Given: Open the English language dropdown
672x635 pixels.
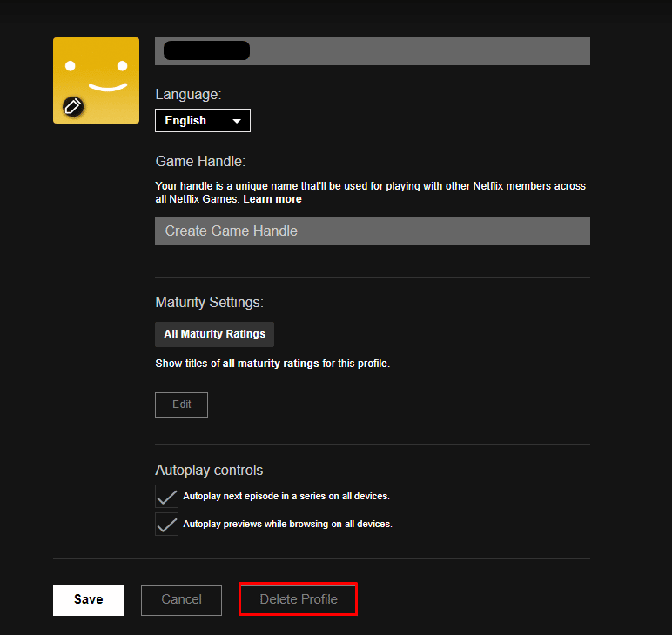Looking at the screenshot, I should [203, 121].
